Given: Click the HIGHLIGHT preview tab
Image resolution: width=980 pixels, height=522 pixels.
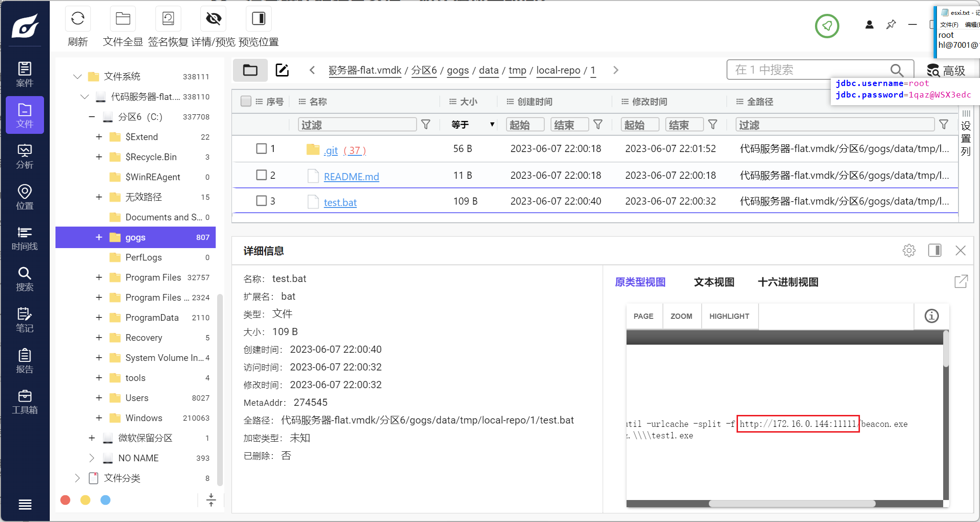Looking at the screenshot, I should click(x=729, y=316).
